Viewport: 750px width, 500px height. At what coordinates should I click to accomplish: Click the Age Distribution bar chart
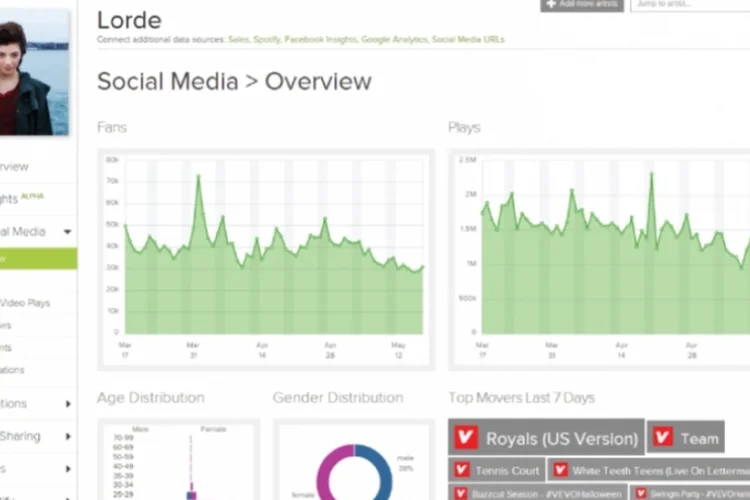178,460
